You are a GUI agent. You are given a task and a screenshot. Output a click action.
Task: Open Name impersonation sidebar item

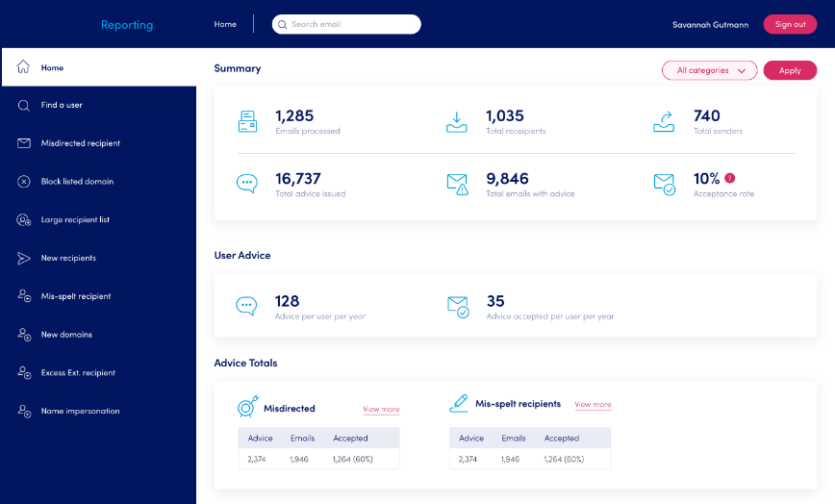80,411
